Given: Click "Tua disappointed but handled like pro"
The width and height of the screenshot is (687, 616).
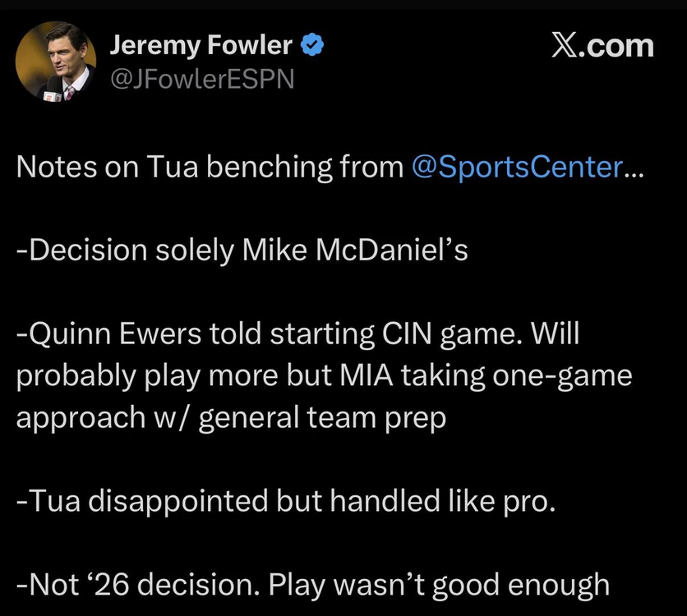Looking at the screenshot, I should pos(285,501).
